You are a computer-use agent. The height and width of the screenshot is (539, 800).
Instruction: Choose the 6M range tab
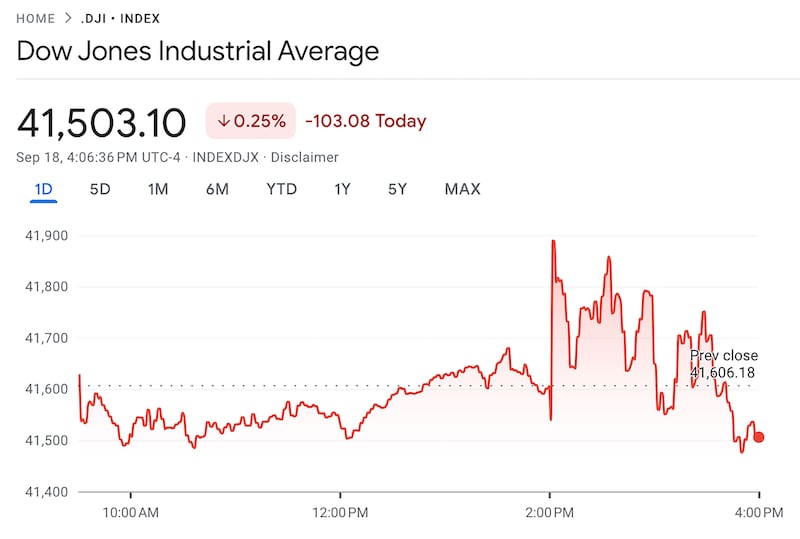point(217,189)
